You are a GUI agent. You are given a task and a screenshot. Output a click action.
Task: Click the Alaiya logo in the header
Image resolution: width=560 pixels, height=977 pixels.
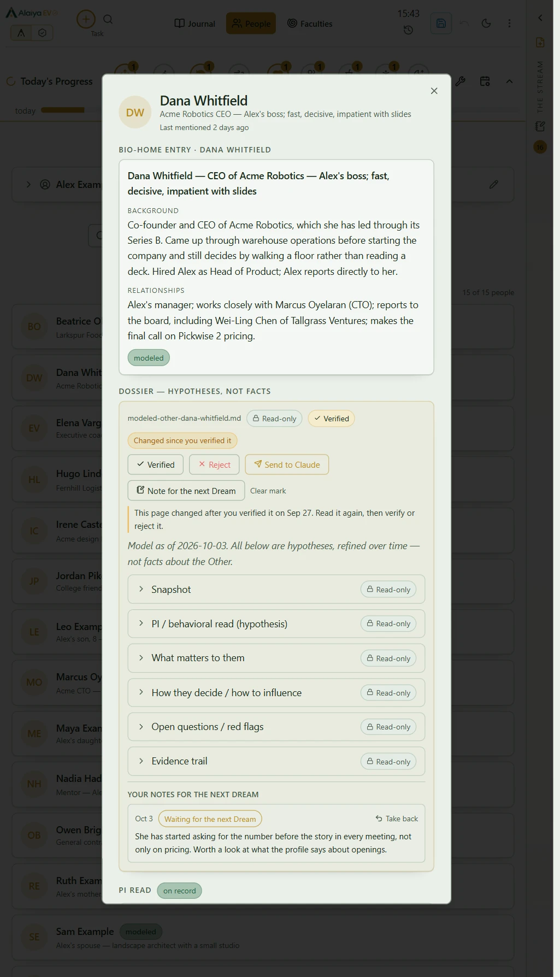[32, 13]
